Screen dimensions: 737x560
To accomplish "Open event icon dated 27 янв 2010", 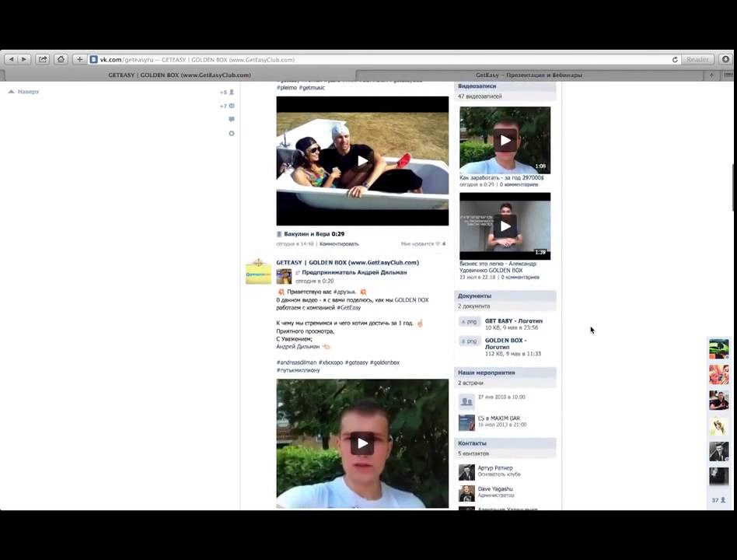I will tap(466, 401).
